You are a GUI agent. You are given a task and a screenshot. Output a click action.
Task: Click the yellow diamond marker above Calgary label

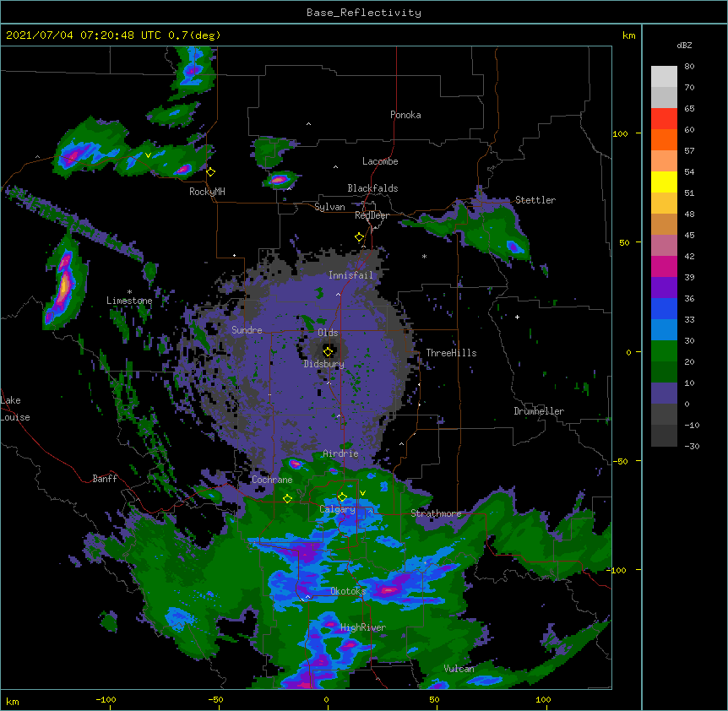342,497
